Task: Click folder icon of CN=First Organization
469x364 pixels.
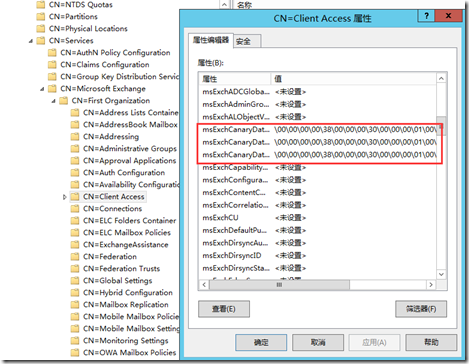Action: [x=63, y=101]
